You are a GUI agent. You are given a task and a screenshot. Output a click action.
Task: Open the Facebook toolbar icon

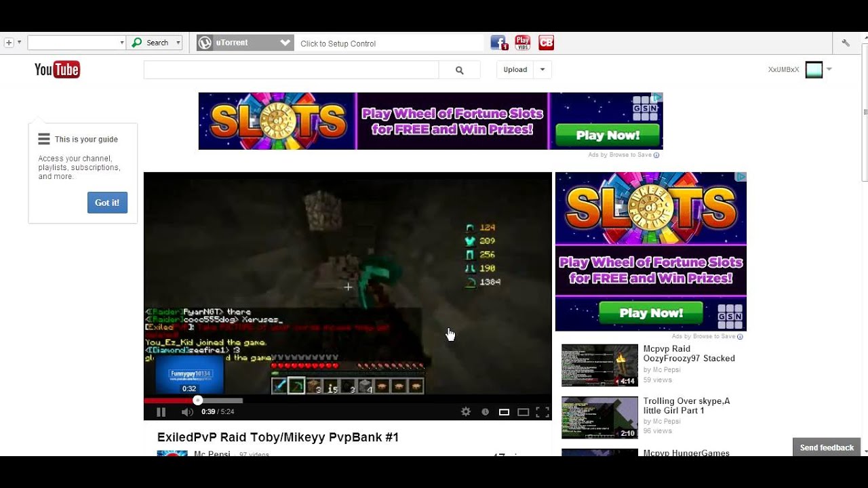pyautogui.click(x=499, y=43)
